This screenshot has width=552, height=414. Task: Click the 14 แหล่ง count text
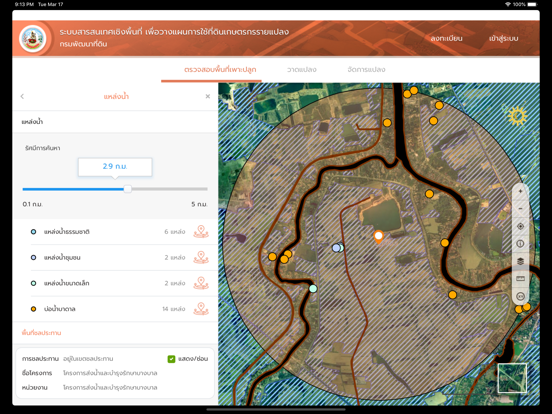pyautogui.click(x=174, y=309)
